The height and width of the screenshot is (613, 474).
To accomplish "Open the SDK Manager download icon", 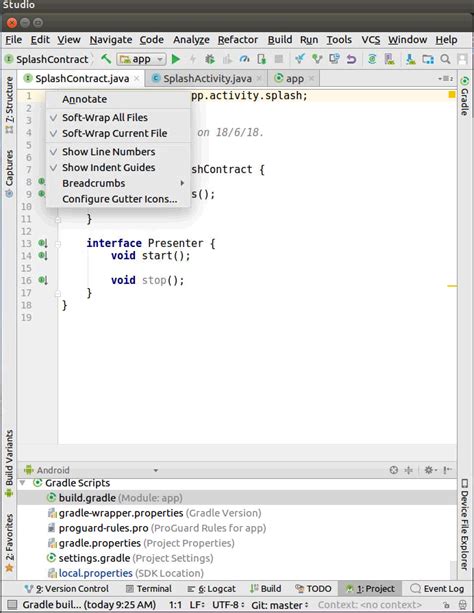I will click(410, 59).
